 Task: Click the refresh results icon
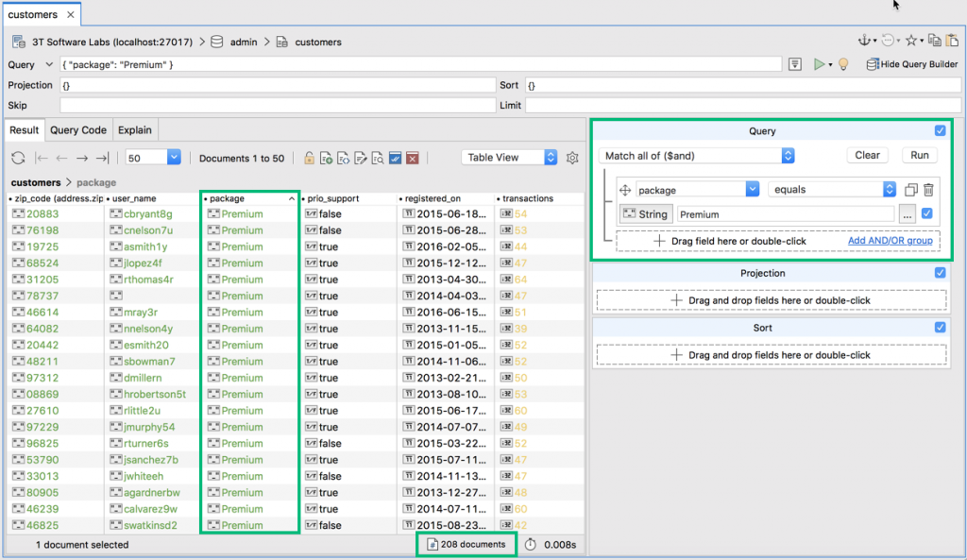tap(18, 158)
